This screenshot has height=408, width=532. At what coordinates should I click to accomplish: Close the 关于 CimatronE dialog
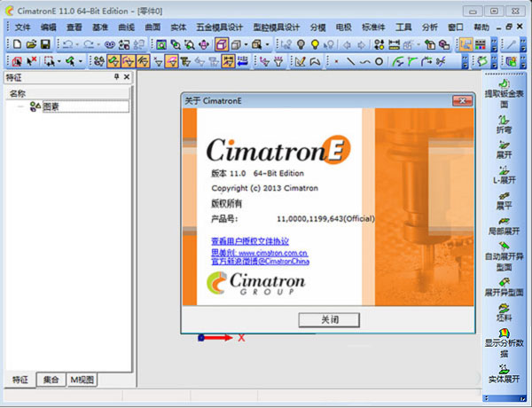click(x=462, y=101)
